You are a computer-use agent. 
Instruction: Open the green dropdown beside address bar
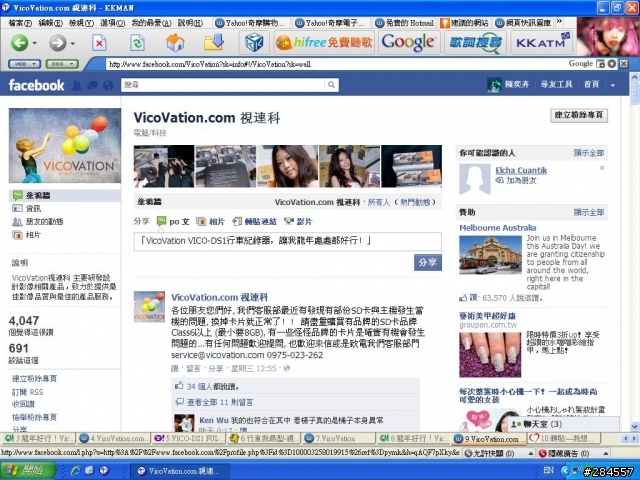[62, 64]
